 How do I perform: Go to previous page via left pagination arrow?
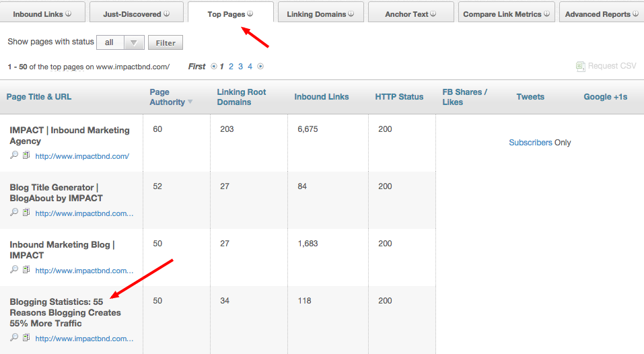[x=213, y=66]
